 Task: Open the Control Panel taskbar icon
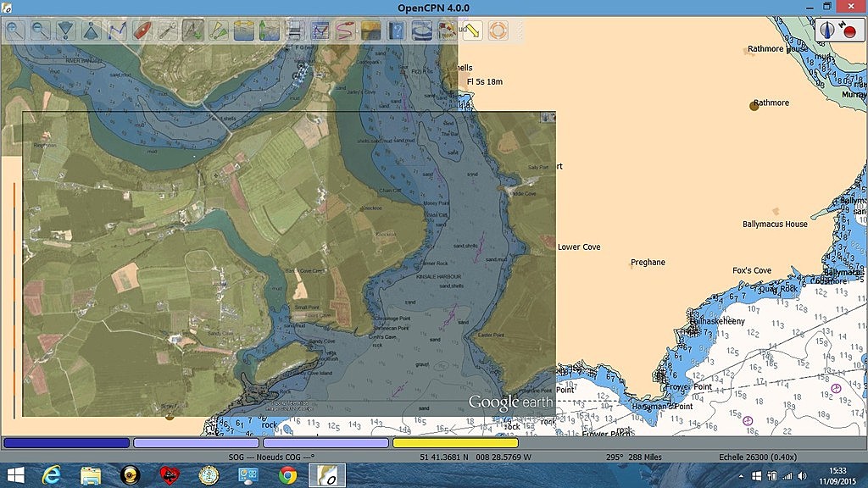pyautogui.click(x=248, y=475)
